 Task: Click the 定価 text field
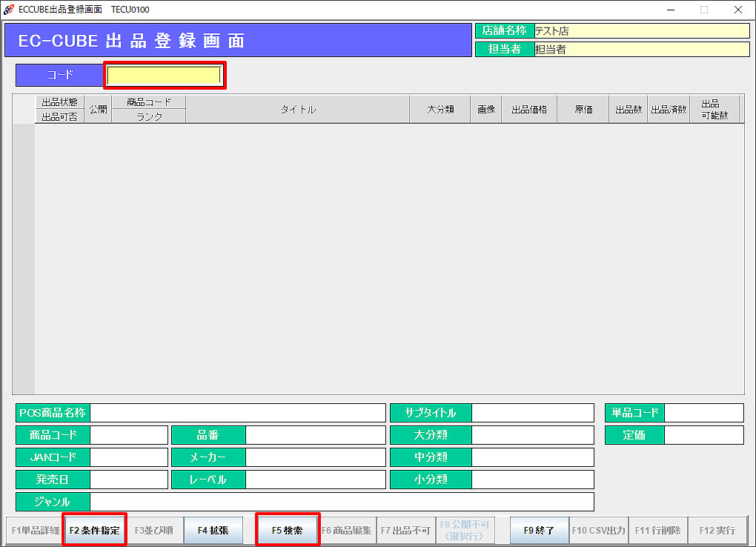[703, 435]
